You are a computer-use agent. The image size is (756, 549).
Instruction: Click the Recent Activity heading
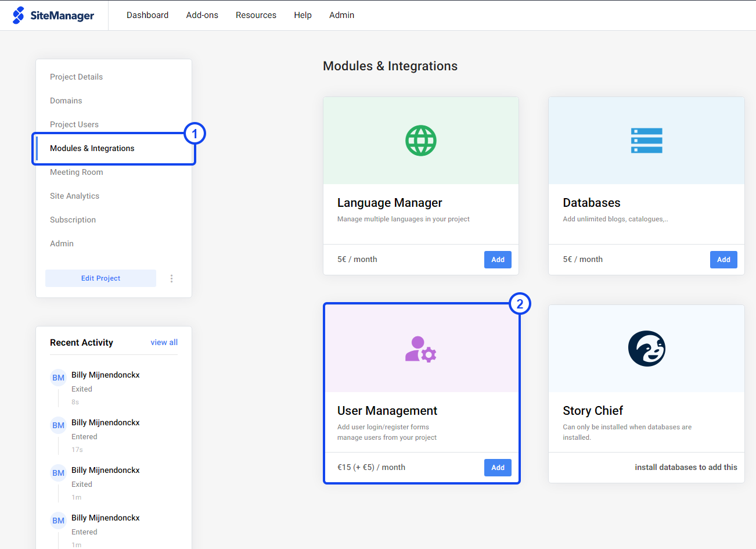(x=81, y=343)
